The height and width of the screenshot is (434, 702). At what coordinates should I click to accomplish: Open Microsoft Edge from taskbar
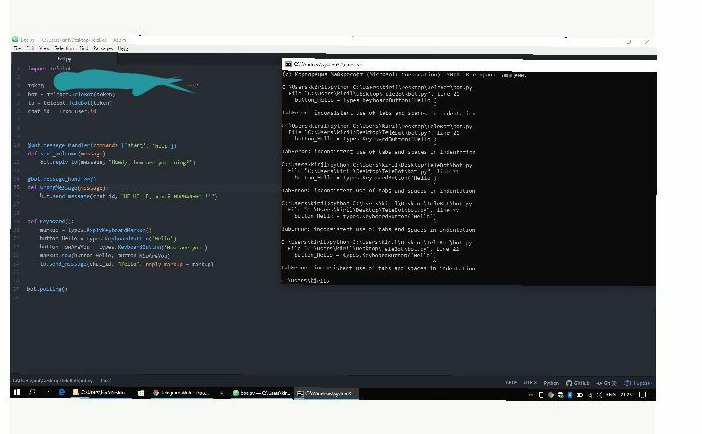62,393
